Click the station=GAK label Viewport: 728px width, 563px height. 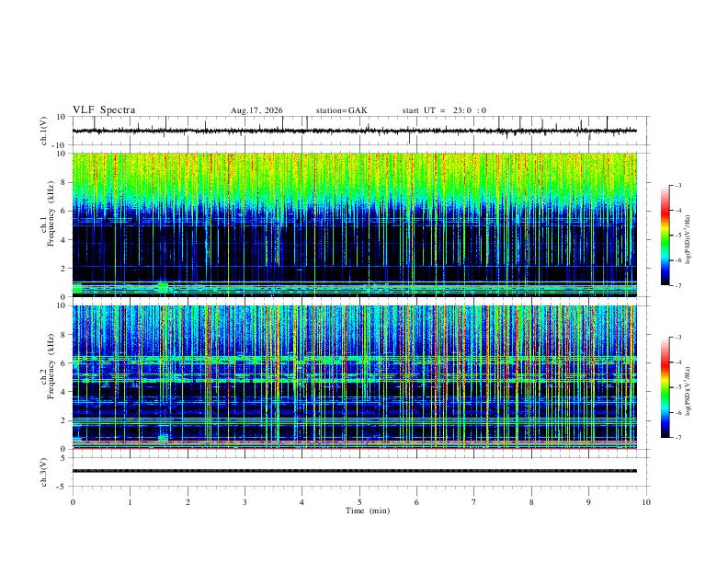tap(341, 110)
